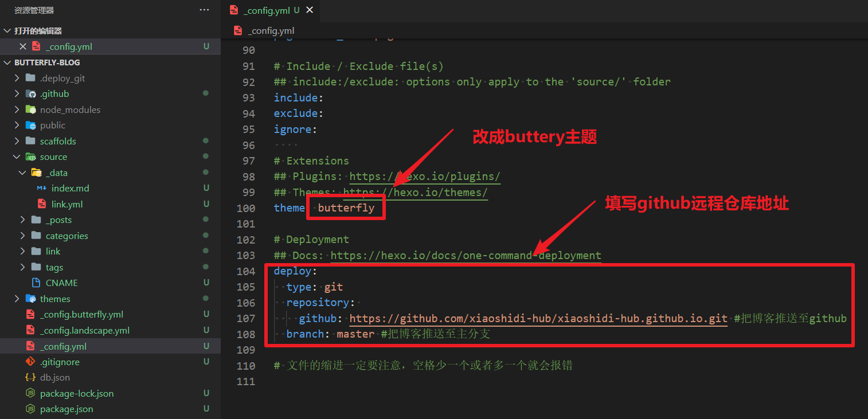The width and height of the screenshot is (868, 419).
Task: Open the xiaoshidi-hub GitHub repository link
Action: click(538, 318)
